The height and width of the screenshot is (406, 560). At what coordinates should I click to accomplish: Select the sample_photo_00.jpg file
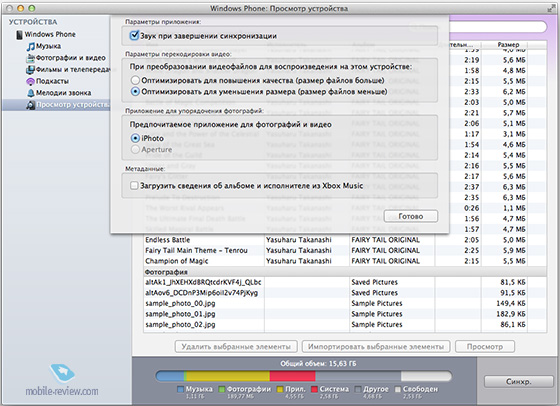(345, 304)
